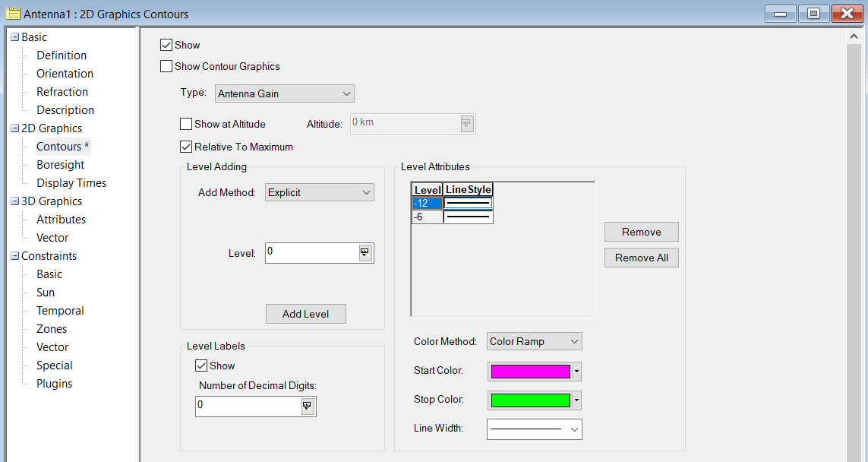Uncheck the top Show checkbox
Image resolution: width=868 pixels, height=462 pixels.
166,46
